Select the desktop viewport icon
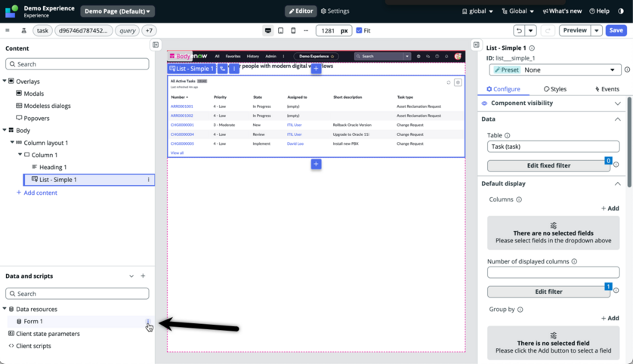Viewport: 633px width, 364px height. point(267,31)
